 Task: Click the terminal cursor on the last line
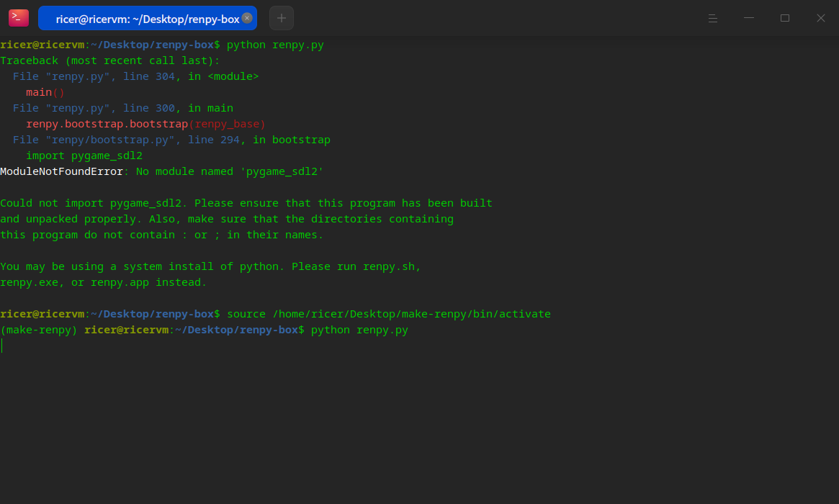pos(2,346)
